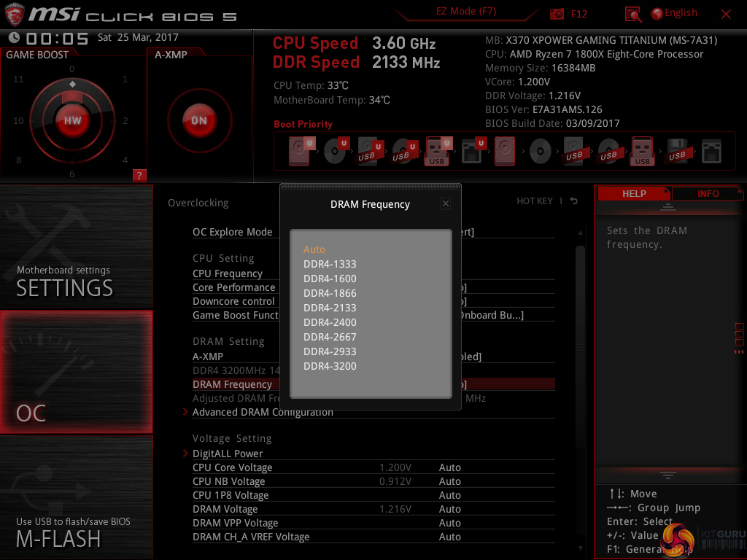Click the help panel collapse handle at top

pos(668,206)
